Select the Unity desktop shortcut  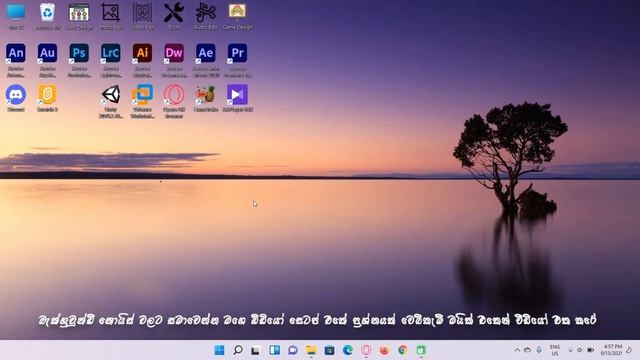click(111, 101)
